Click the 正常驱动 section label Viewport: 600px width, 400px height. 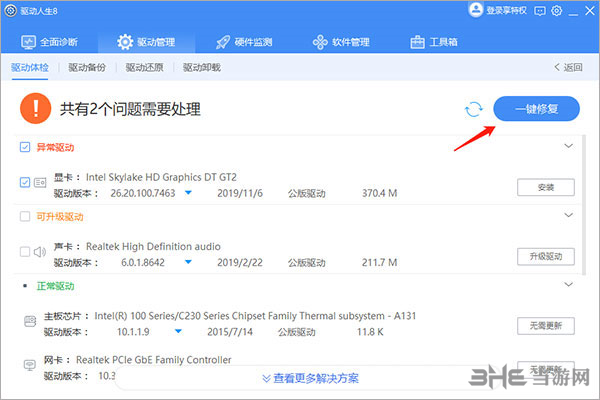[55, 286]
